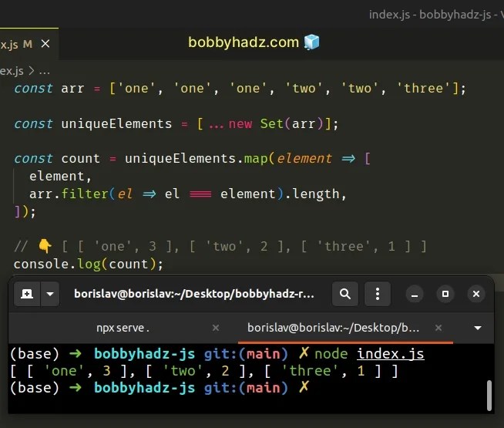504x428 pixels.
Task: Click the terminal scrollbar thumb
Action: (489, 396)
